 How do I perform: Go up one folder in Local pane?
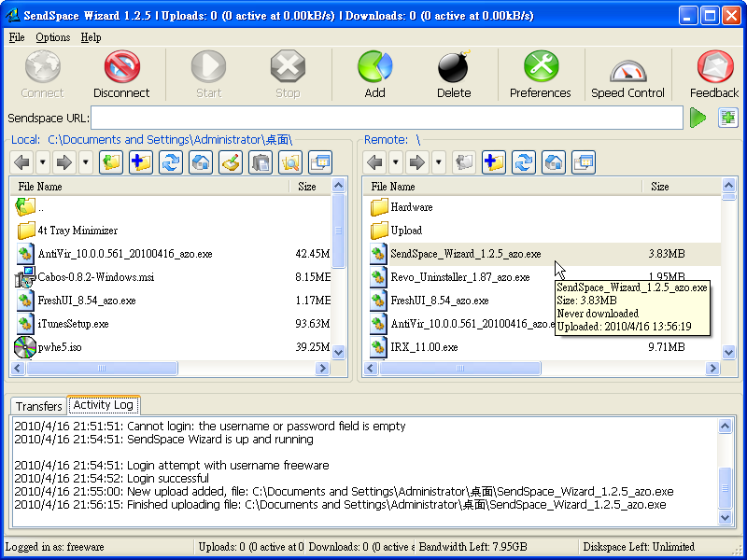point(111,162)
